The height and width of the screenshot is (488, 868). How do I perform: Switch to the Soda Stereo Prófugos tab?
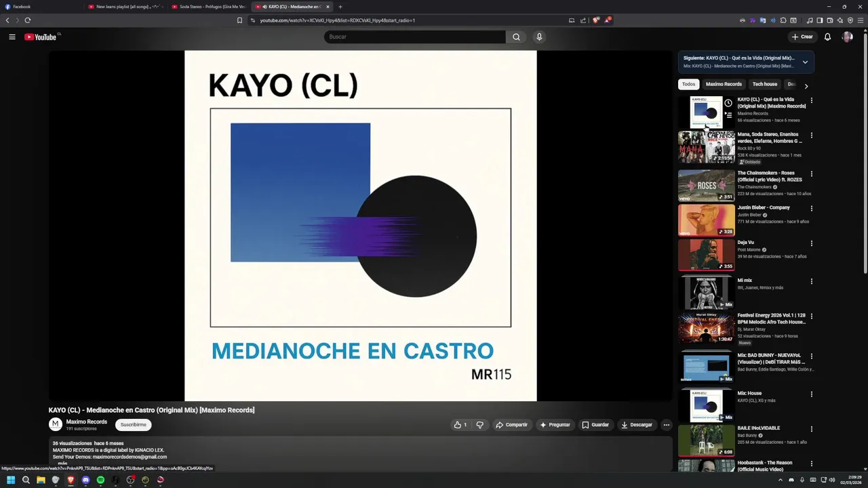pos(210,7)
